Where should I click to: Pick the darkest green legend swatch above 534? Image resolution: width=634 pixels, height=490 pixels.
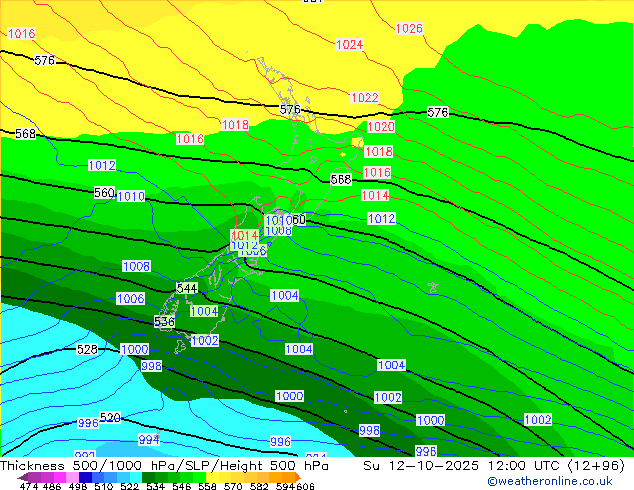coord(148,477)
